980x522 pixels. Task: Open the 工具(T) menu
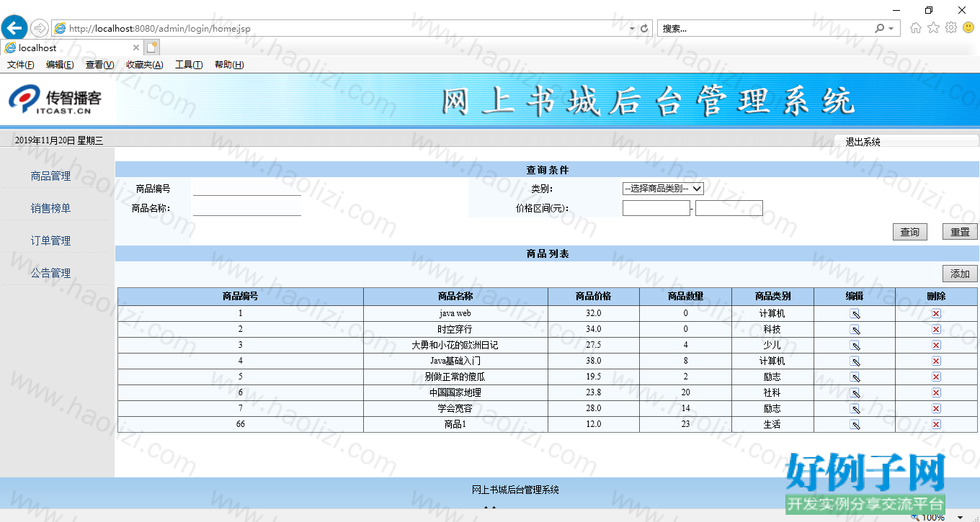pyautogui.click(x=189, y=65)
